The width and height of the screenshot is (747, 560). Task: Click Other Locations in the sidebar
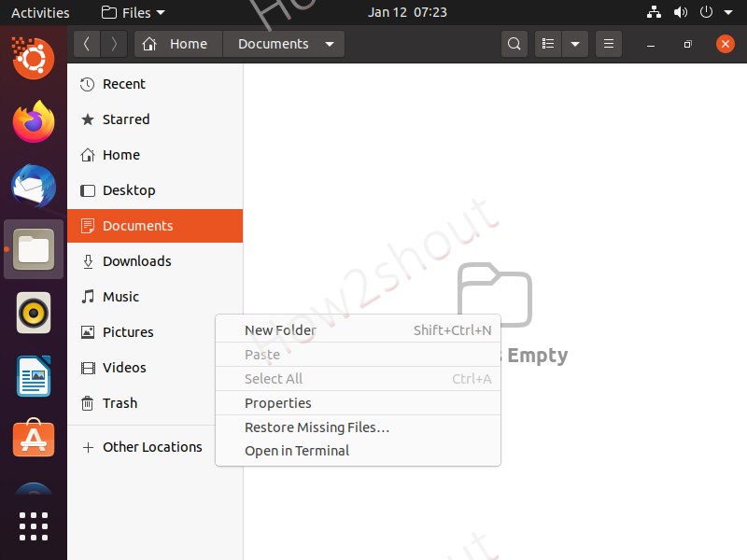(151, 447)
